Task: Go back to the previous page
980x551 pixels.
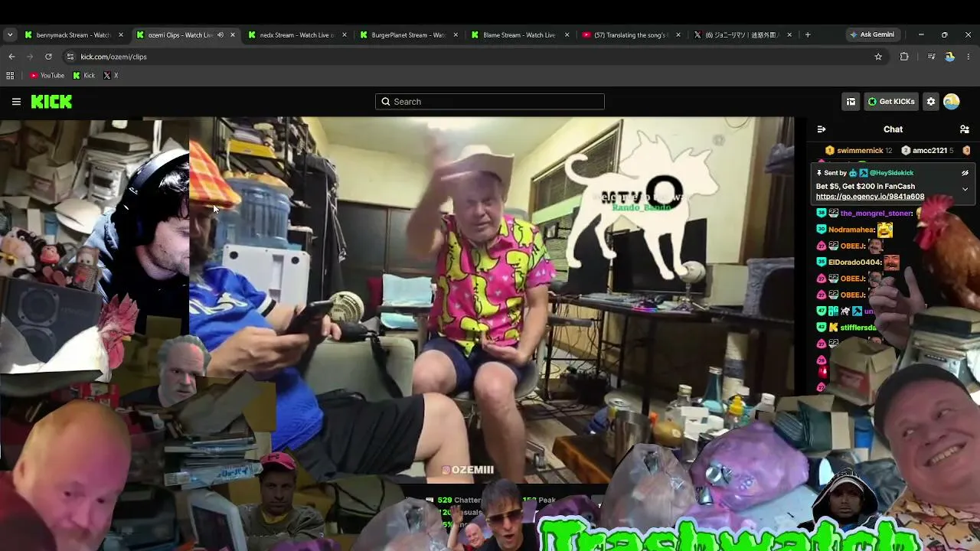Action: [x=11, y=57]
